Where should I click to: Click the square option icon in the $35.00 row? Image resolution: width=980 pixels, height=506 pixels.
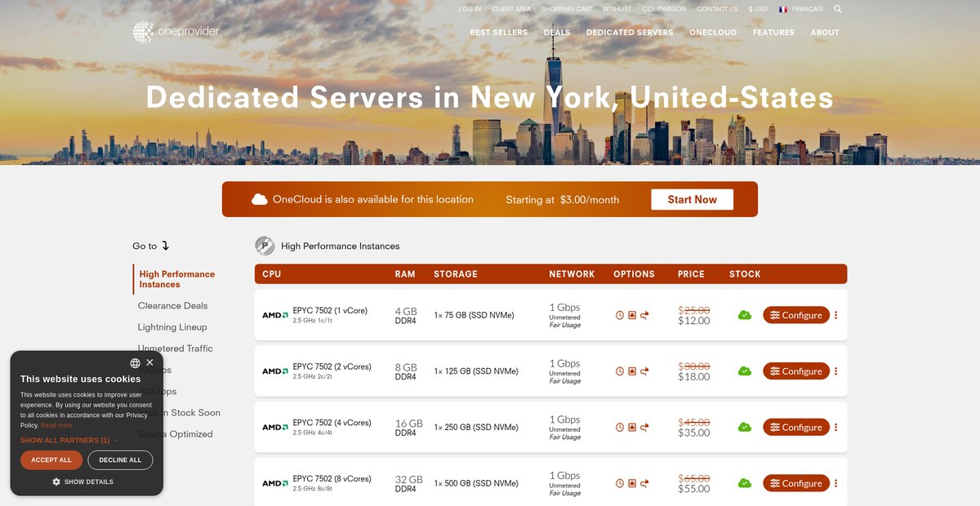click(x=632, y=427)
